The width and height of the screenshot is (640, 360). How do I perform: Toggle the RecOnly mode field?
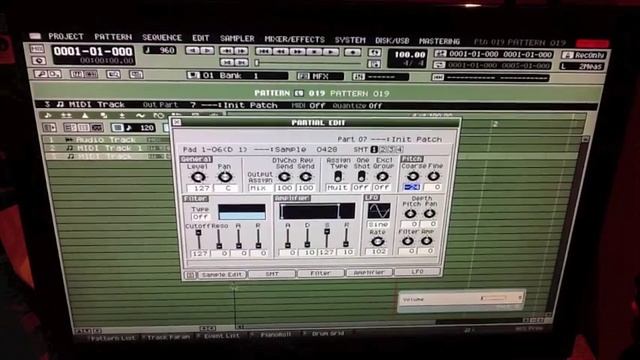584,55
